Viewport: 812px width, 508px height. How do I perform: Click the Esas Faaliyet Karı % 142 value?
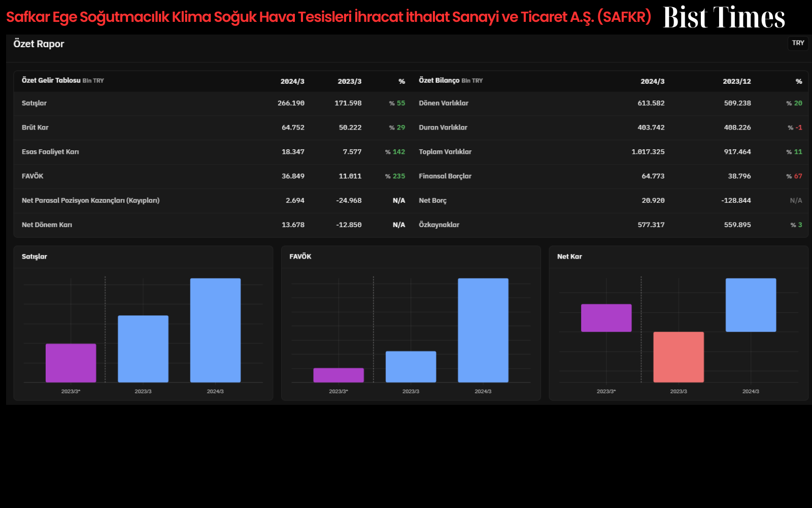click(x=395, y=152)
